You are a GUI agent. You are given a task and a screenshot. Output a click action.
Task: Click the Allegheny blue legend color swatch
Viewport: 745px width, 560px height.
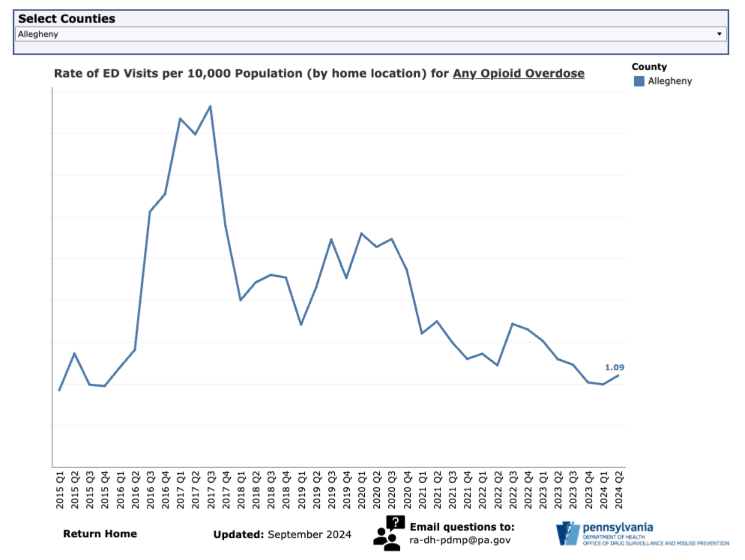click(639, 81)
